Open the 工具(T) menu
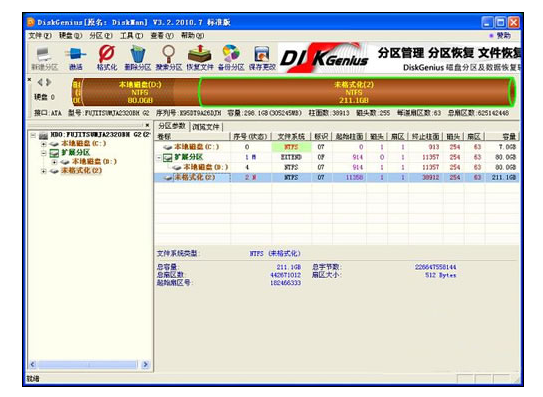Screen dimensions: 543x397 132,36
